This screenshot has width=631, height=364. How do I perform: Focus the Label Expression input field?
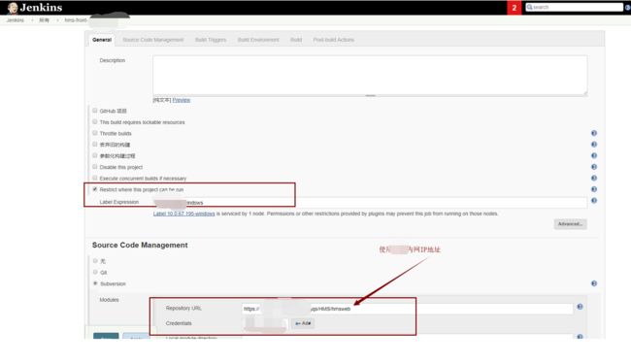click(x=370, y=202)
